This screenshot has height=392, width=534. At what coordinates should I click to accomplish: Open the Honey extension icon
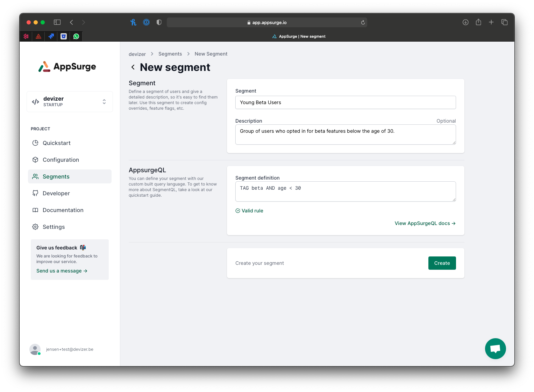pyautogui.click(x=133, y=22)
